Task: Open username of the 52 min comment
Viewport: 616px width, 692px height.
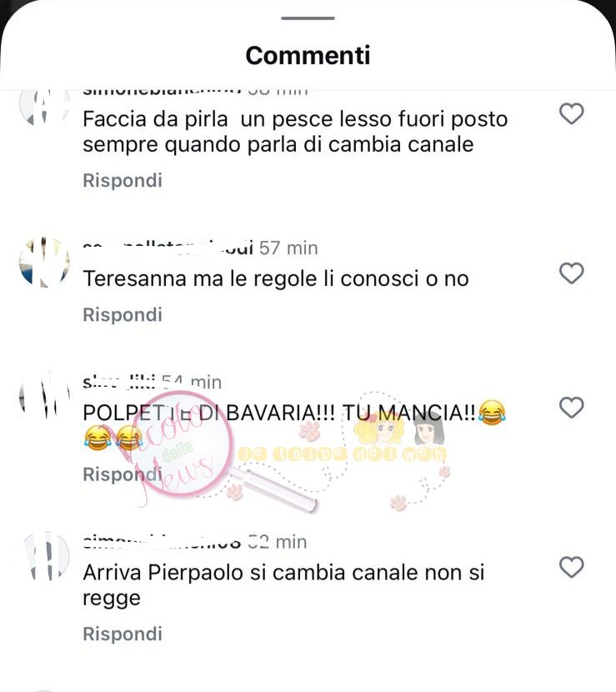Action: tap(163, 541)
